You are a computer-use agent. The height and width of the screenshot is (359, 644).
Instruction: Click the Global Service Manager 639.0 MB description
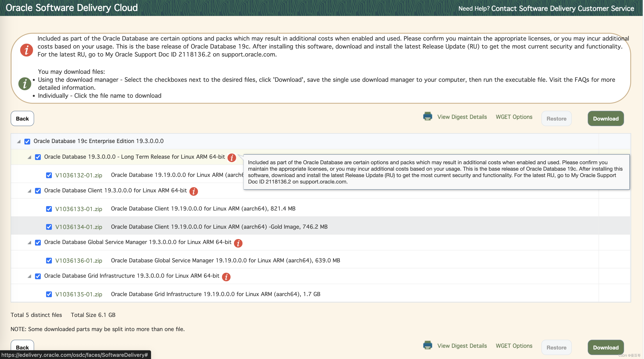click(x=226, y=261)
